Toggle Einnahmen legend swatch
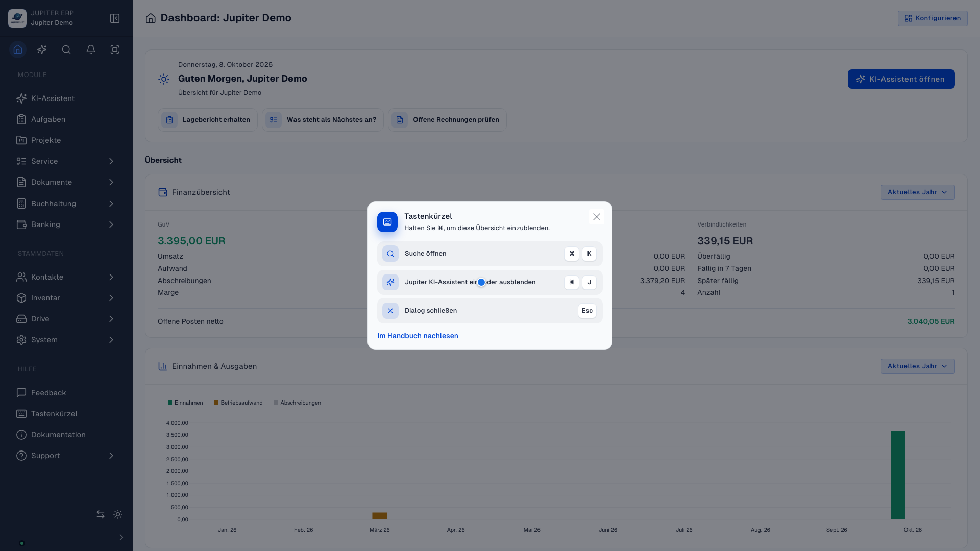 170,403
